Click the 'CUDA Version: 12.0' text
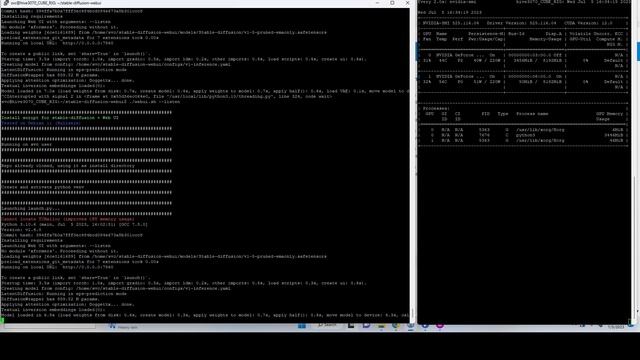The height and width of the screenshot is (360, 640). coord(588,23)
